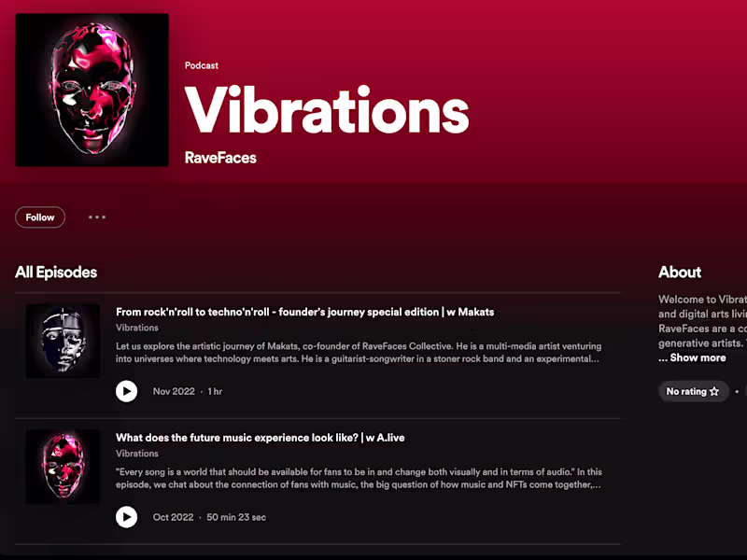This screenshot has height=560, width=747.
Task: Click the Makats episode description text
Action: 358,352
